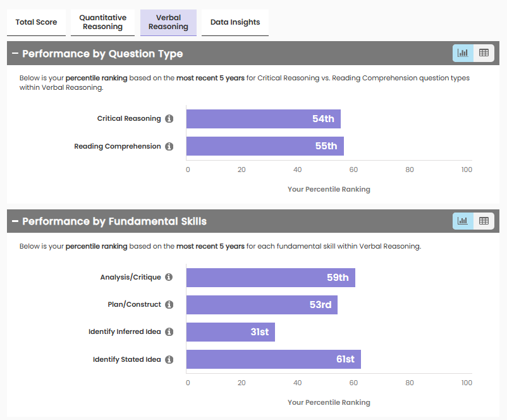The height and width of the screenshot is (420, 507).
Task: Switch Fundamental Skills section to table view
Action: click(484, 221)
